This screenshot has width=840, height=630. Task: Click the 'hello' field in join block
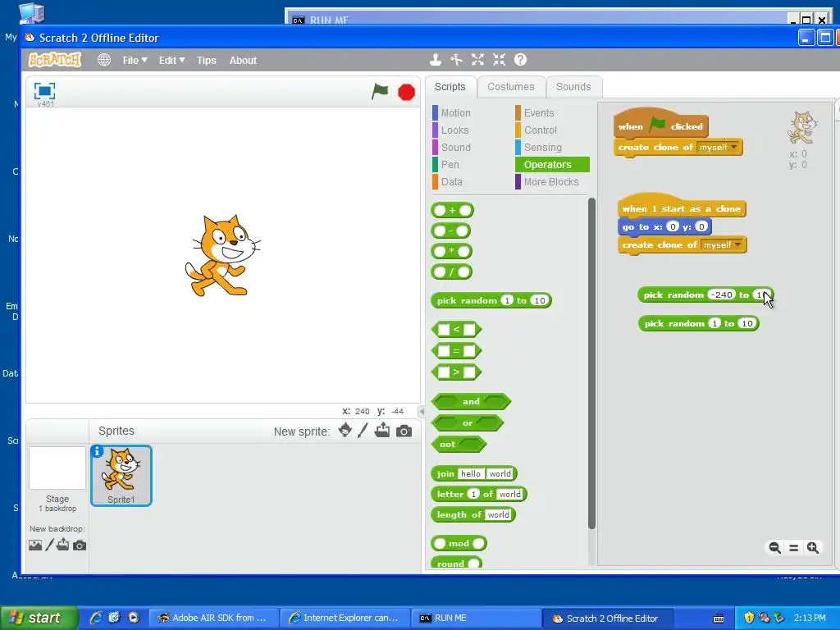[x=470, y=473]
